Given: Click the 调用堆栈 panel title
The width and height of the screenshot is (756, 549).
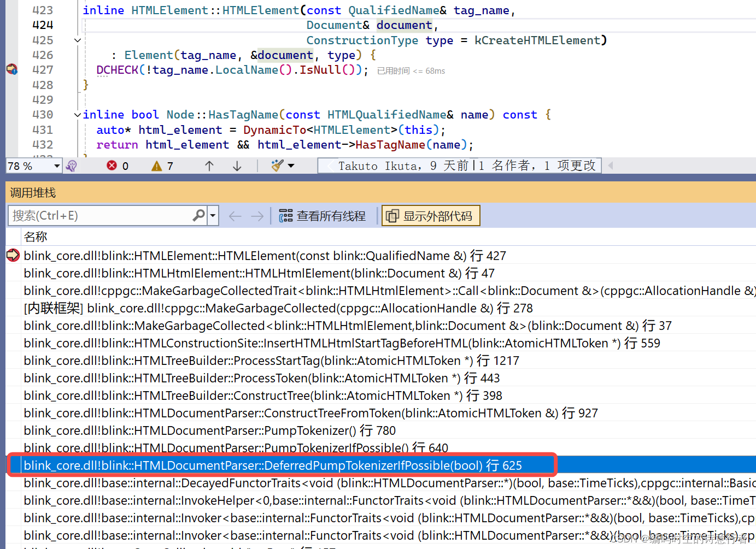Looking at the screenshot, I should (33, 193).
